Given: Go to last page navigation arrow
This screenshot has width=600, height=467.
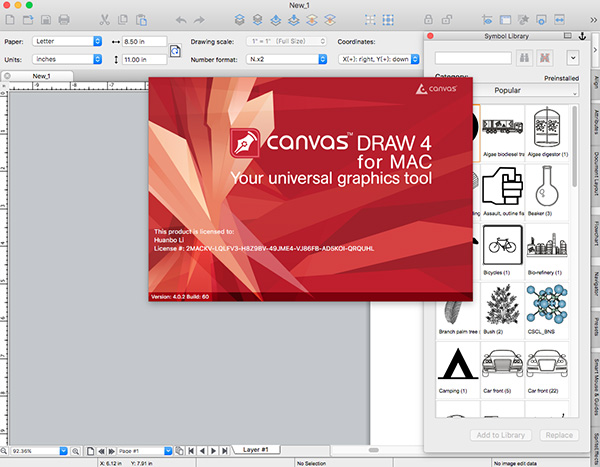Looking at the screenshot, I should (x=225, y=451).
